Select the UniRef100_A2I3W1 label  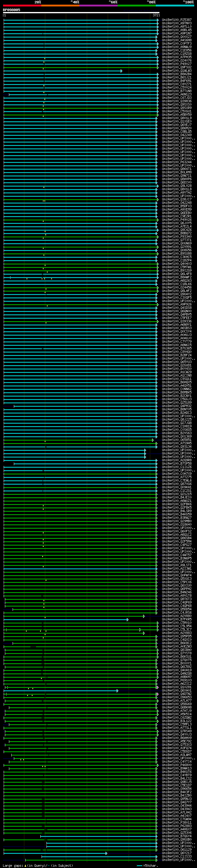[177, 568]
